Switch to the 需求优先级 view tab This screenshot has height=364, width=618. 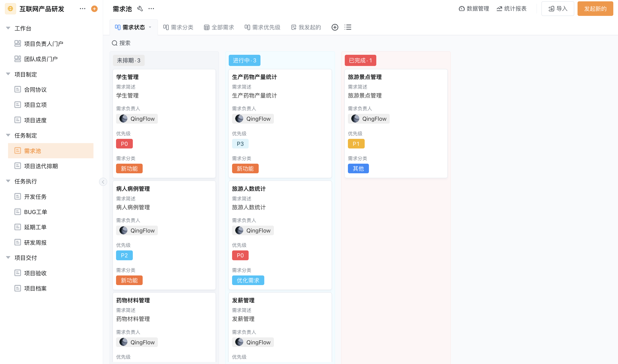[x=262, y=27]
